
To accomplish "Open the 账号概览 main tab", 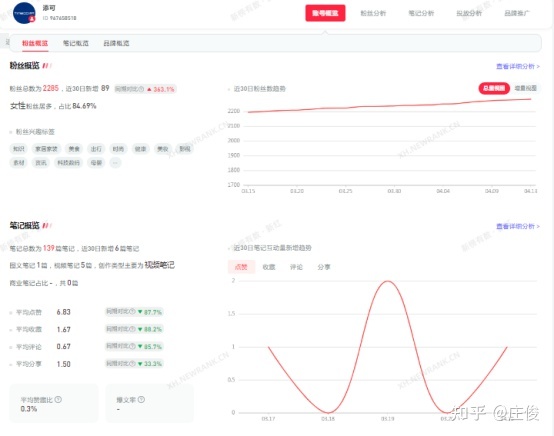I will coord(325,13).
